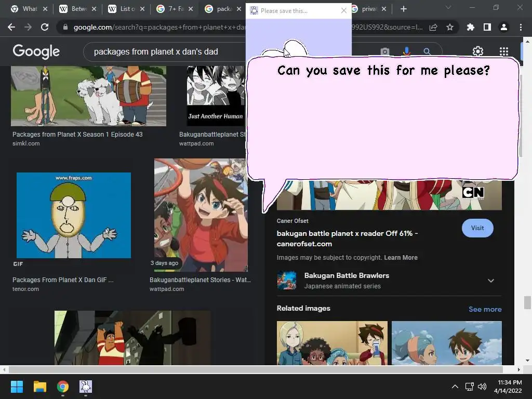Open tab search chevron in title bar

[448, 7]
